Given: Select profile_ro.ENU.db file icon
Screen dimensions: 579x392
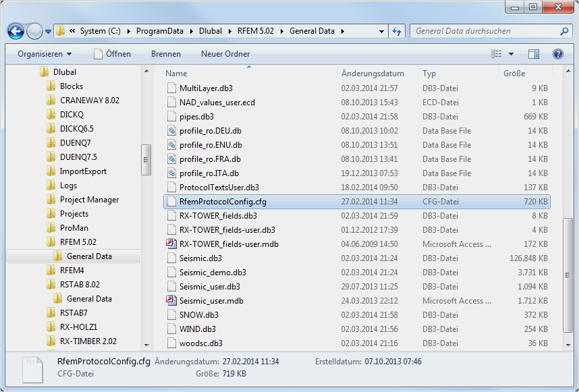Looking at the screenshot, I should pyautogui.click(x=171, y=144).
